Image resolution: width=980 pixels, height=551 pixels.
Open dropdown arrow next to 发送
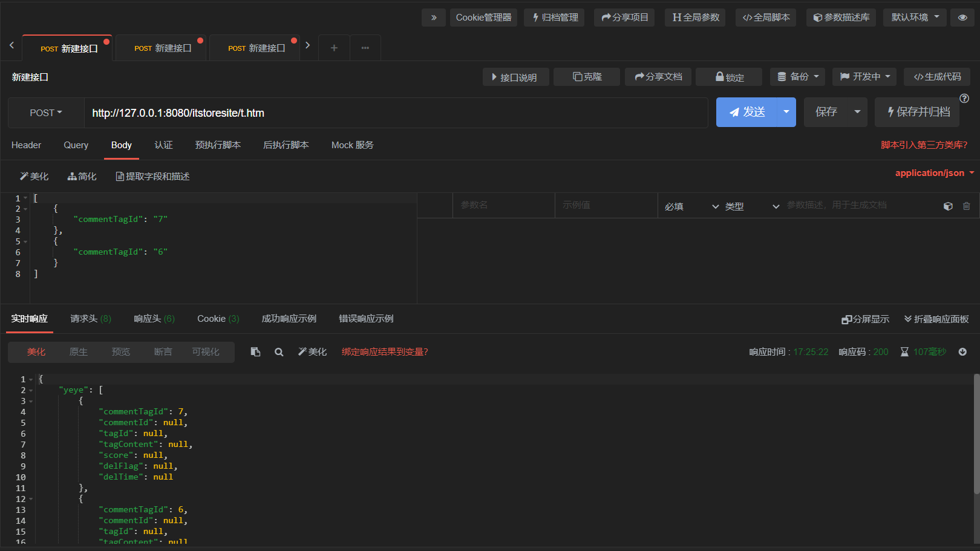point(786,112)
